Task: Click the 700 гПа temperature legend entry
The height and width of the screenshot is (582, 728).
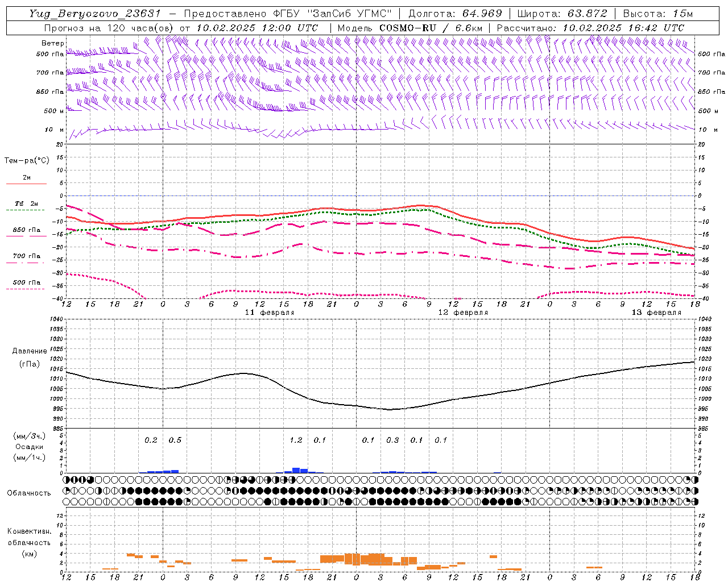Action: [x=26, y=256]
